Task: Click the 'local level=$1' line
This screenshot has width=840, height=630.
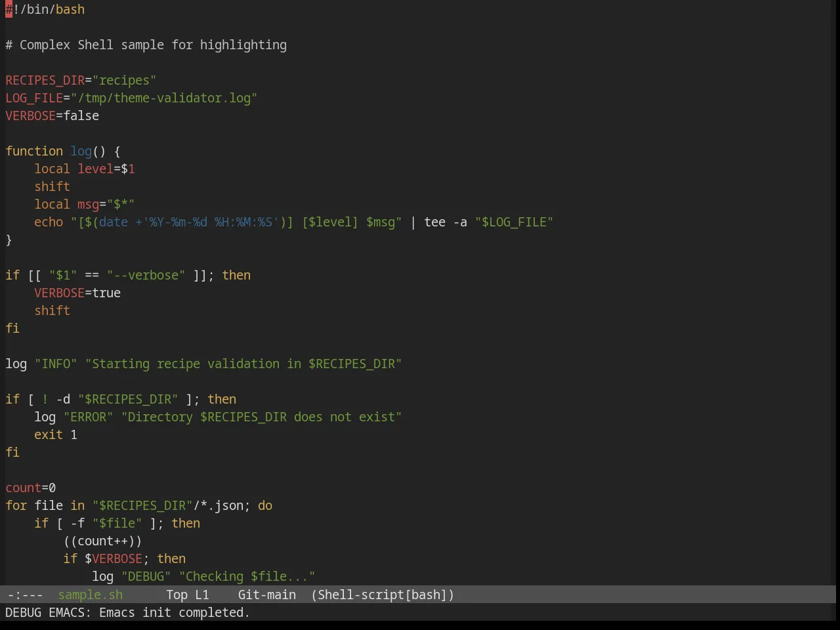Action: click(x=85, y=169)
